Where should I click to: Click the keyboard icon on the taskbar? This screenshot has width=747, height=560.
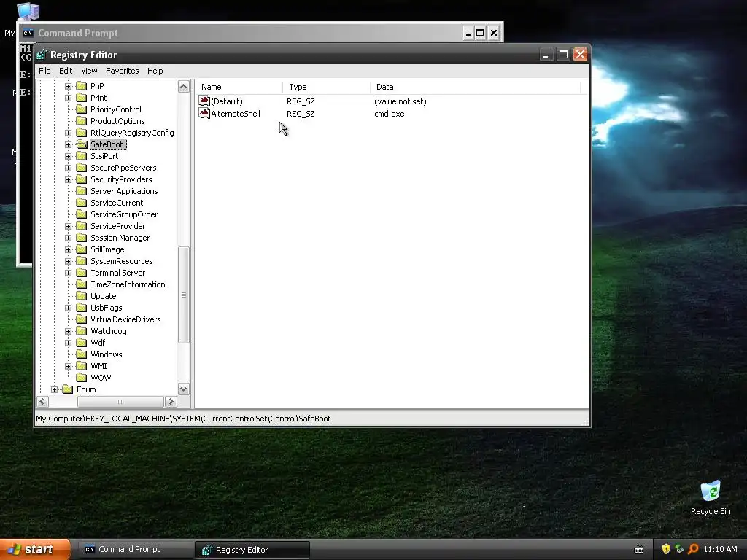pos(639,550)
